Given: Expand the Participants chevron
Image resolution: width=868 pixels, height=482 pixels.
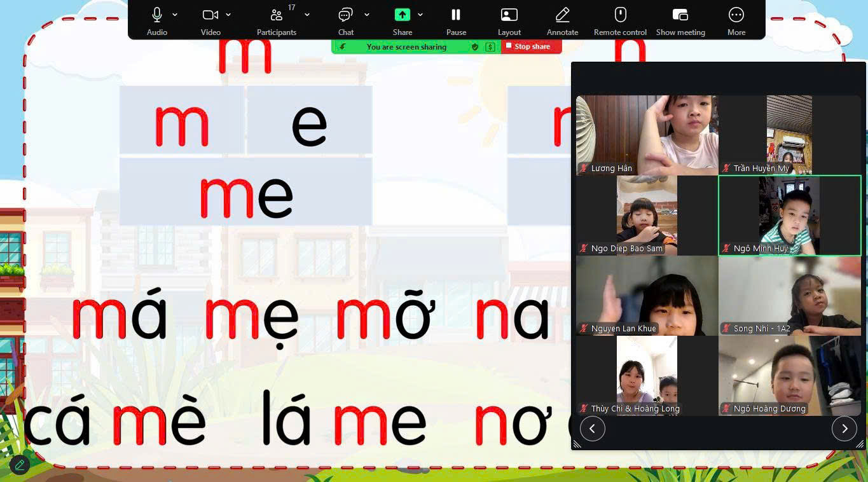Looking at the screenshot, I should (307, 14).
